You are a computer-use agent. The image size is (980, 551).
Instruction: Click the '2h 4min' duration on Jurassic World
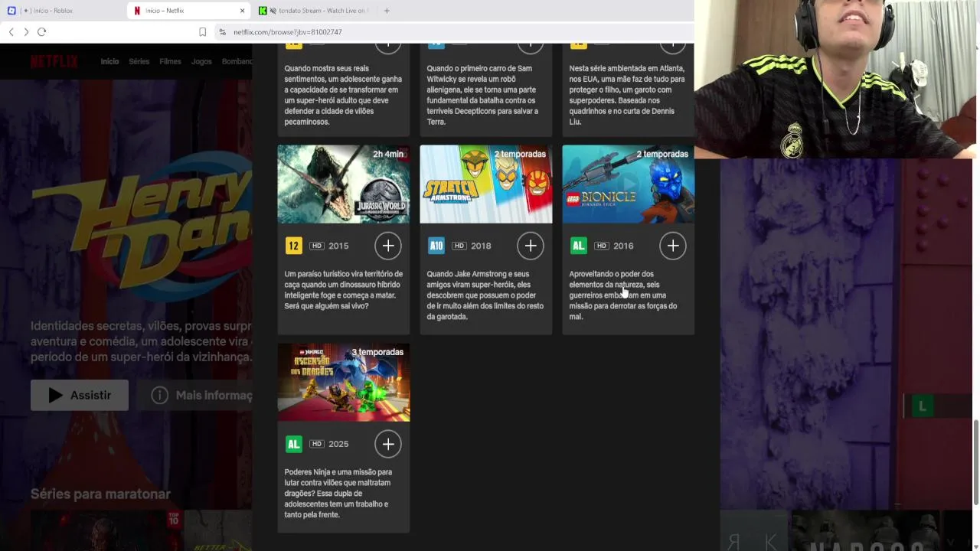click(388, 154)
